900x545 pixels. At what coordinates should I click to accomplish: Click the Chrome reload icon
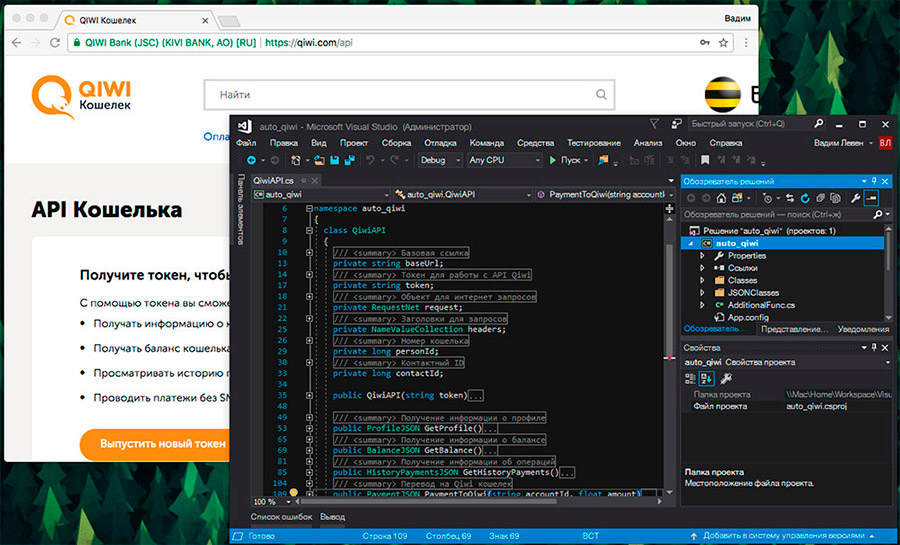tap(55, 42)
